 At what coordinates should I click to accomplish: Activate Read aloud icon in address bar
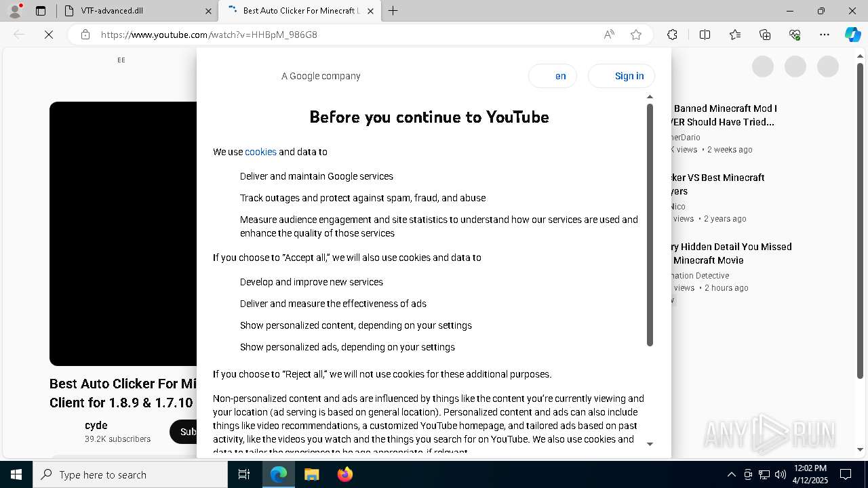(609, 35)
